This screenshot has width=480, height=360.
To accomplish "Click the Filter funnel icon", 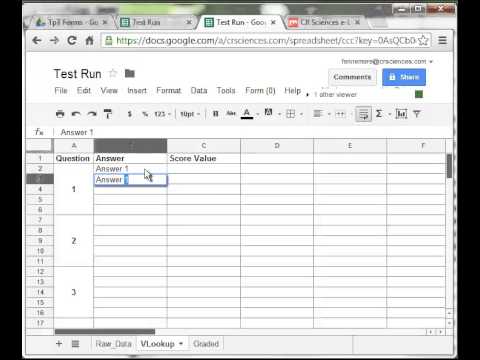I will point(417,114).
